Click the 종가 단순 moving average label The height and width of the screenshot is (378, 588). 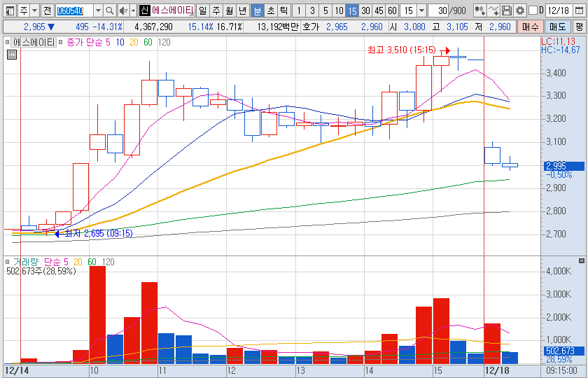pos(85,43)
